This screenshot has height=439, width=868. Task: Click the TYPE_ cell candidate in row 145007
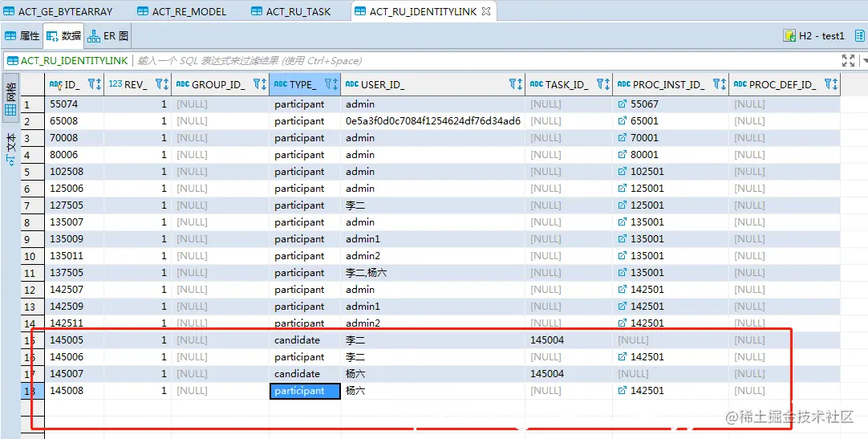[x=305, y=374]
